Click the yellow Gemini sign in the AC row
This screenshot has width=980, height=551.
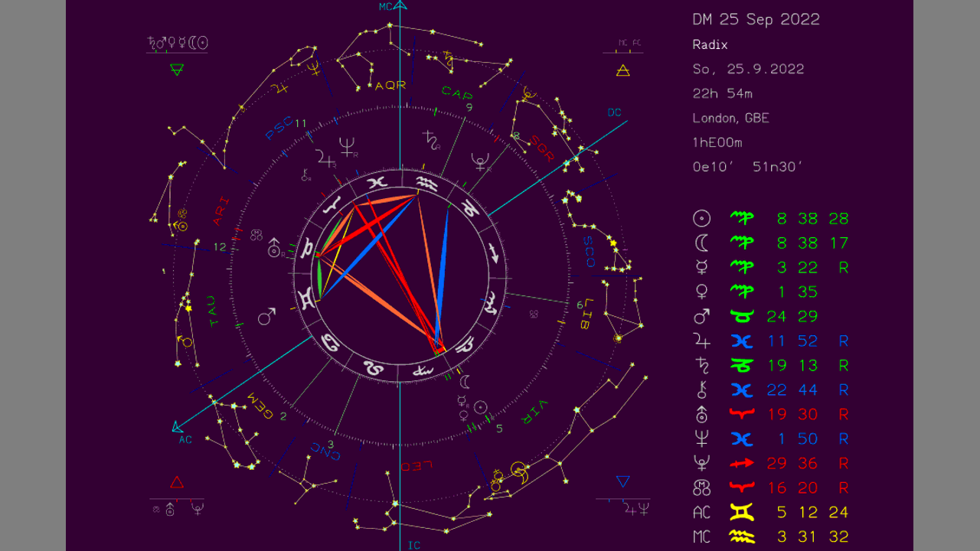point(742,513)
